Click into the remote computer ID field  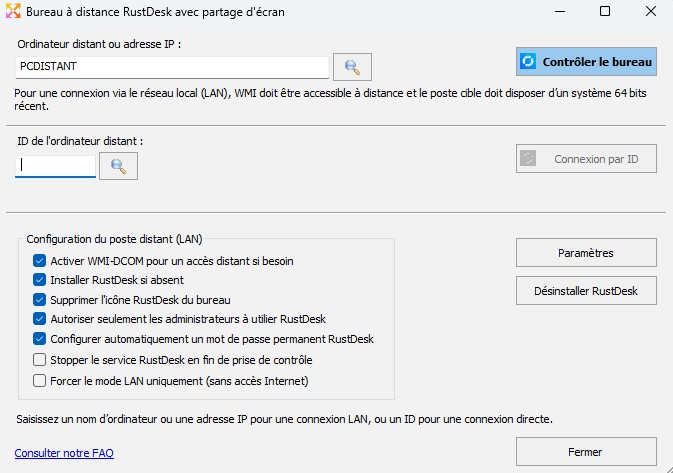pyautogui.click(x=56, y=166)
